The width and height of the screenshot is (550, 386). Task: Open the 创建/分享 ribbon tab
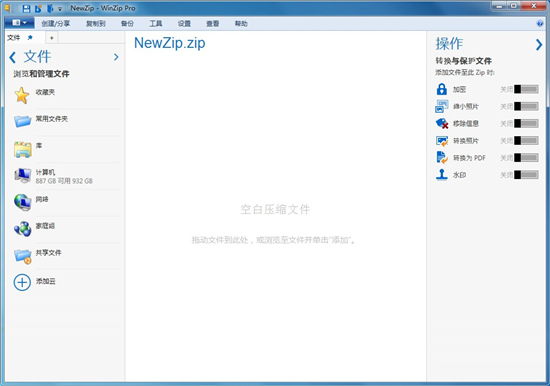pos(56,24)
